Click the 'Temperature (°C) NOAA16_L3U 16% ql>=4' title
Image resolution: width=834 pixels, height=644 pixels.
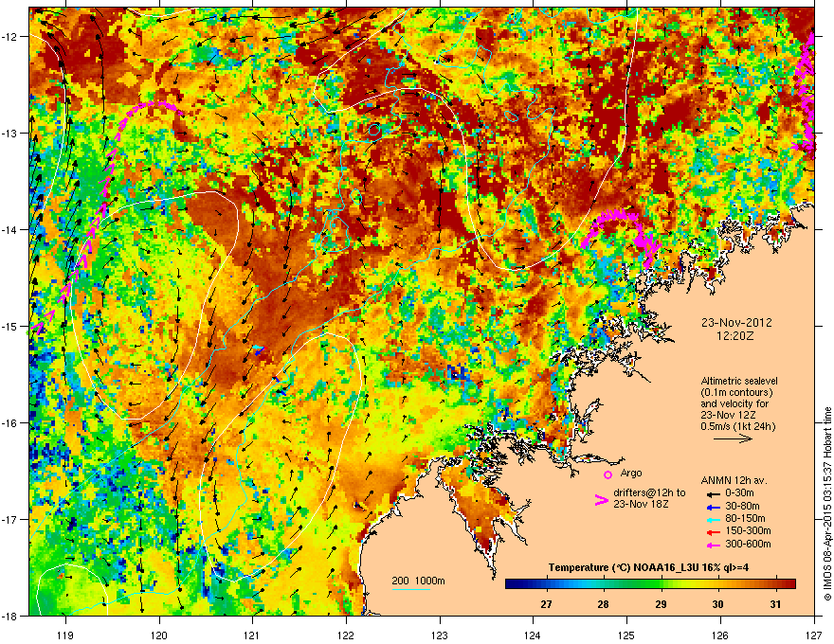[648, 567]
